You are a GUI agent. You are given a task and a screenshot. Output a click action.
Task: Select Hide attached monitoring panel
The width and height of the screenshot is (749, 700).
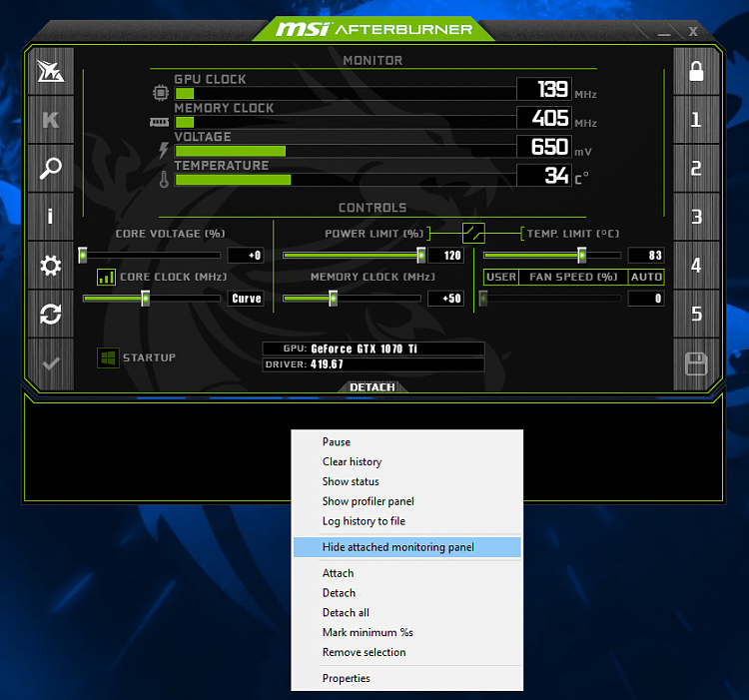407,547
